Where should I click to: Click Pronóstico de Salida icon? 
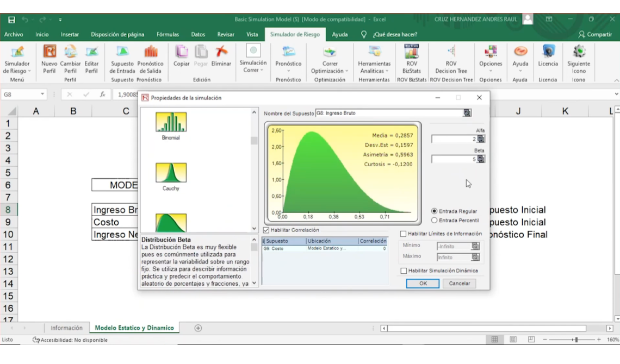[150, 52]
